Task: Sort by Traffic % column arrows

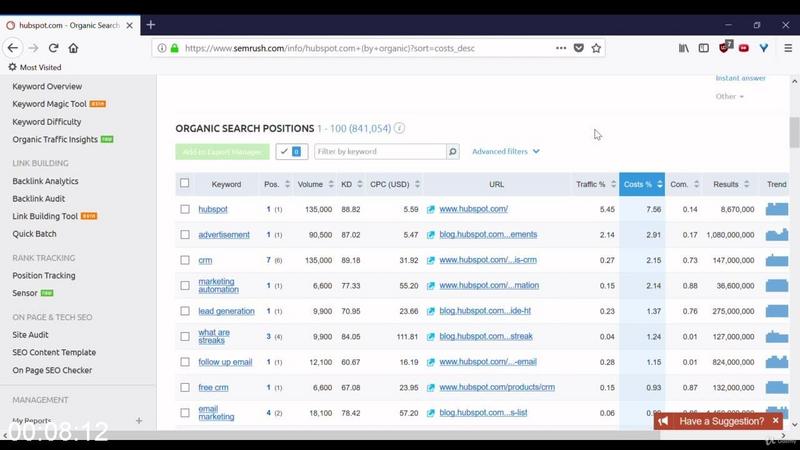Action: [613, 184]
